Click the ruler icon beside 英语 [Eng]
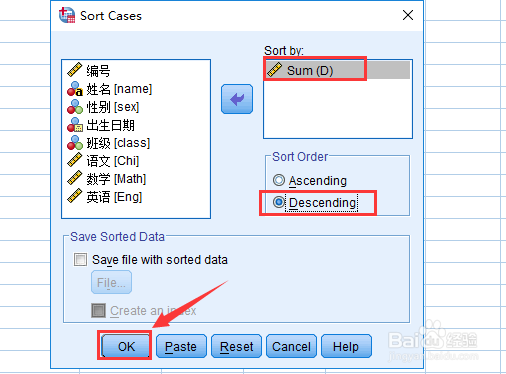Image resolution: width=506 pixels, height=374 pixels. (x=75, y=196)
